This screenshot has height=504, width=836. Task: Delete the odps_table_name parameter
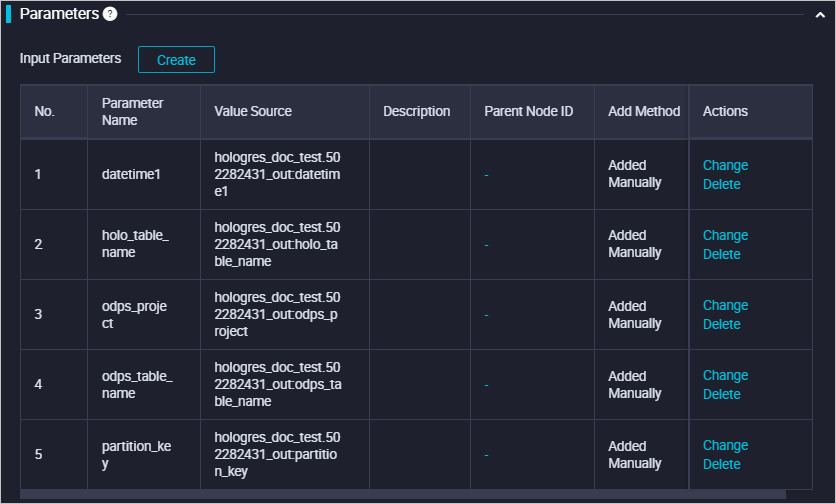(x=721, y=394)
